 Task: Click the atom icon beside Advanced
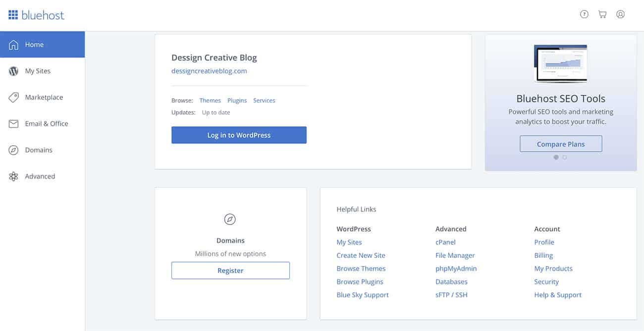tap(14, 176)
